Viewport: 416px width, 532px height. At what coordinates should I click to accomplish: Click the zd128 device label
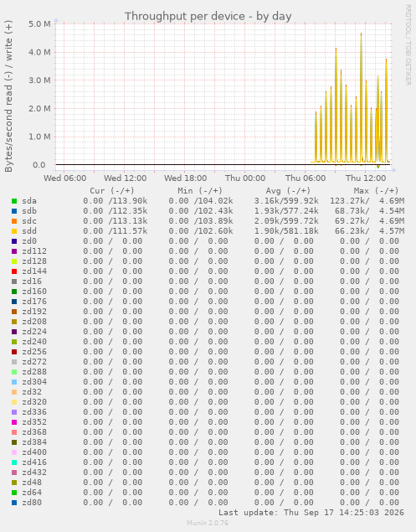34,261
